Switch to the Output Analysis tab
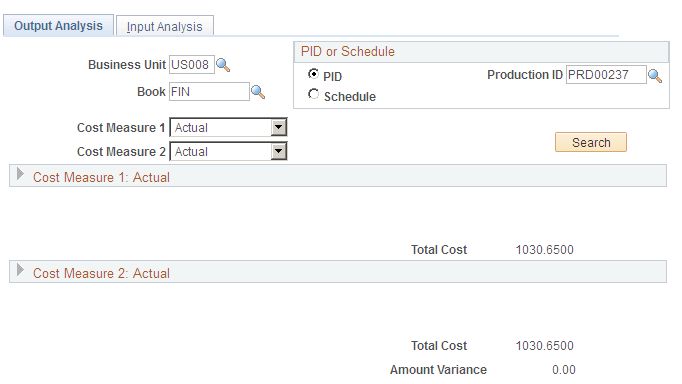The width and height of the screenshot is (682, 384). pos(58,26)
